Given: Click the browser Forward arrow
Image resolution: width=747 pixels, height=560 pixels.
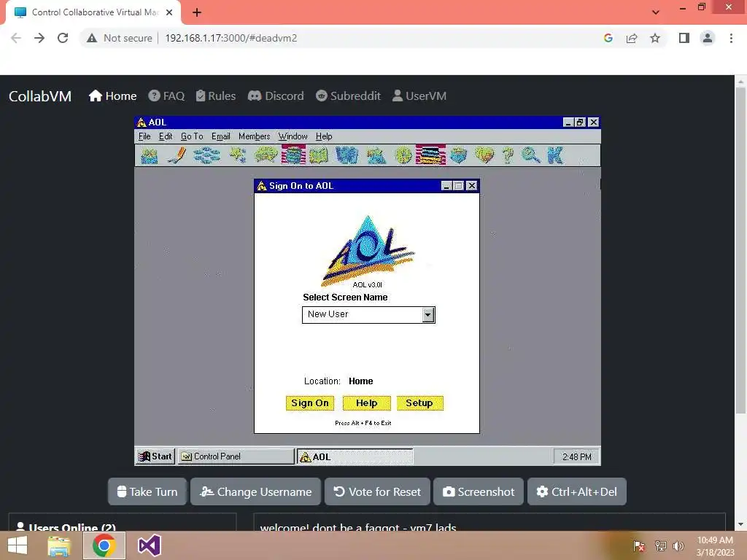Looking at the screenshot, I should coord(39,38).
